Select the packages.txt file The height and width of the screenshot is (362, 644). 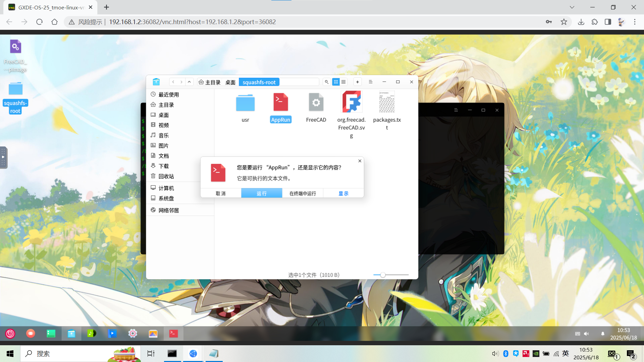[387, 111]
